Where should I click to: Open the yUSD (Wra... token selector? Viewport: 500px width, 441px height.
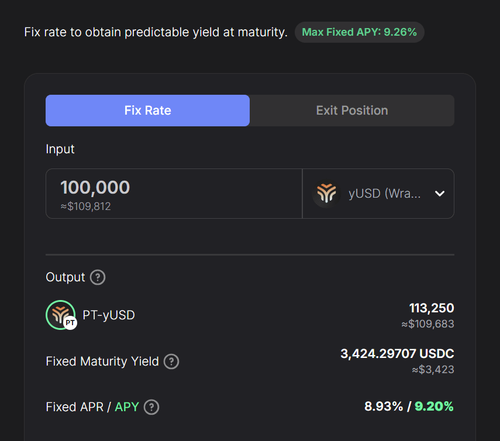(378, 194)
